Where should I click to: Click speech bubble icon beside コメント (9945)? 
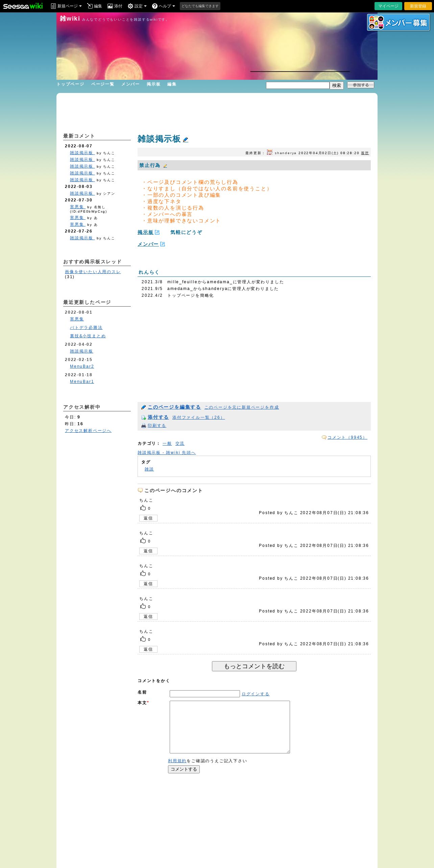pyautogui.click(x=324, y=437)
